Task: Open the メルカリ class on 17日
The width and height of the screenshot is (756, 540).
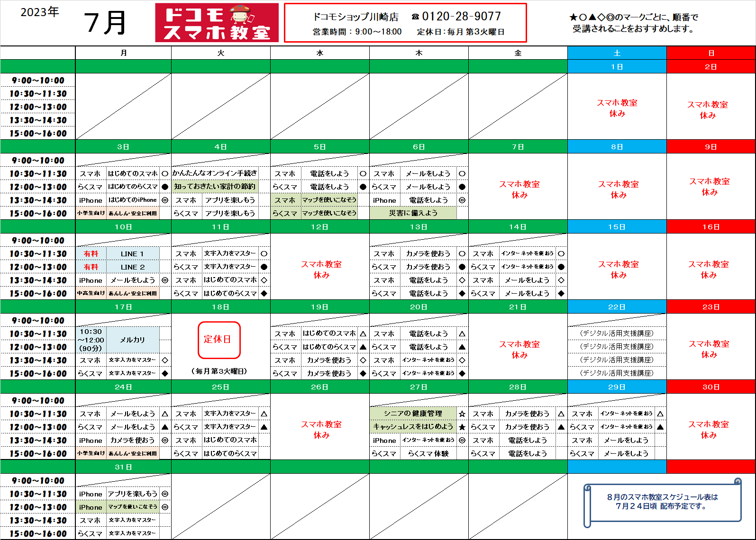Action: [133, 340]
